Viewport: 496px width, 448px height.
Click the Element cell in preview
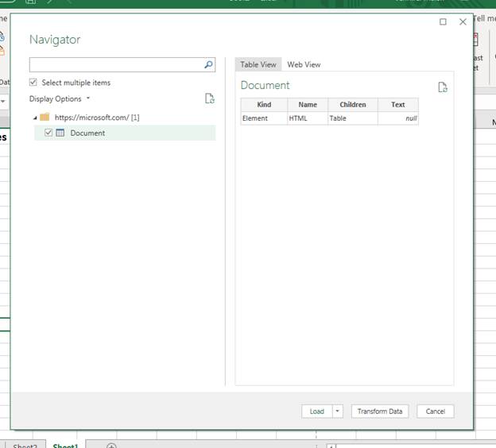click(x=264, y=118)
